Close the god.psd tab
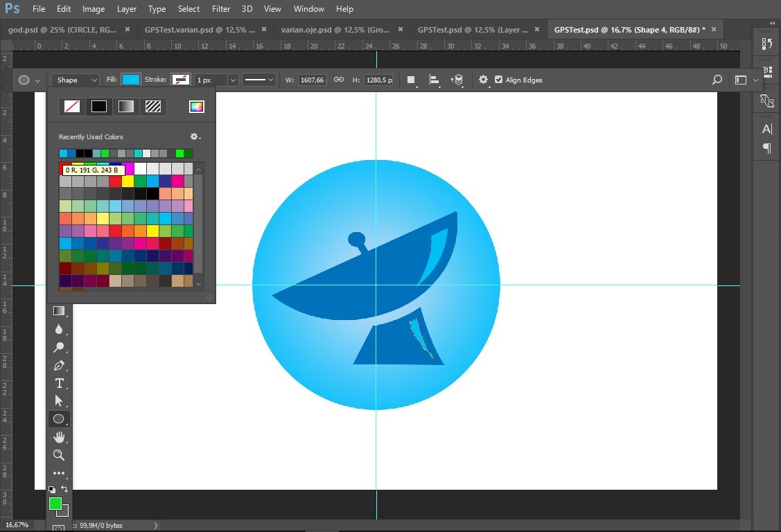 128,29
